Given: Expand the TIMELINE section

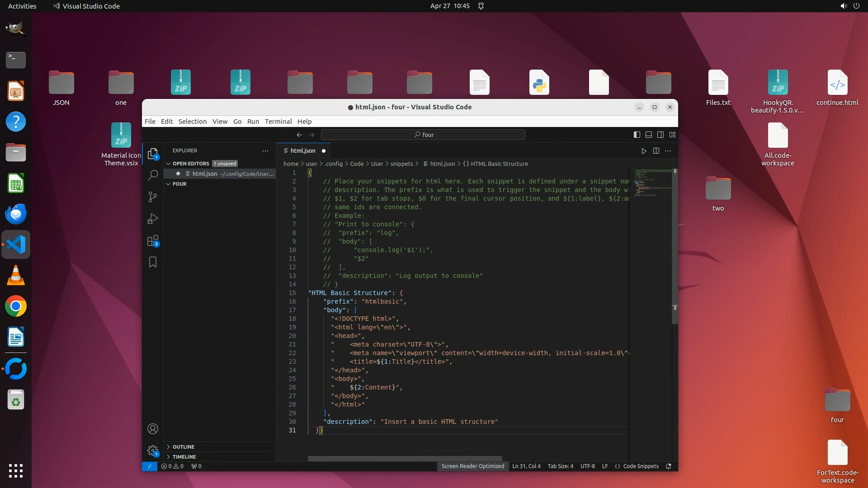Looking at the screenshot, I should [x=184, y=456].
